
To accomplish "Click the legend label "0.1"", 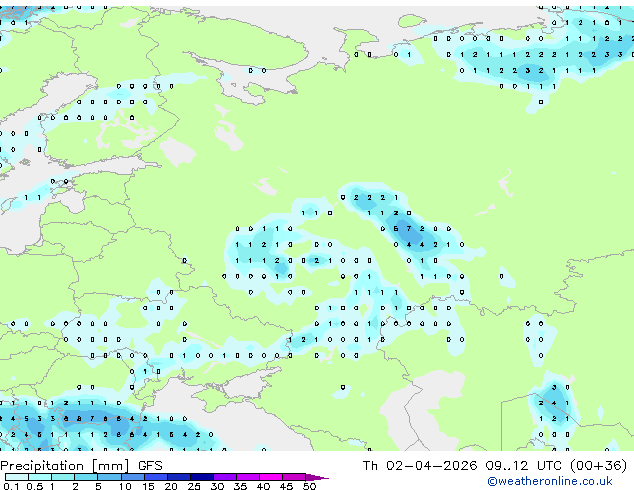I will (12, 486).
